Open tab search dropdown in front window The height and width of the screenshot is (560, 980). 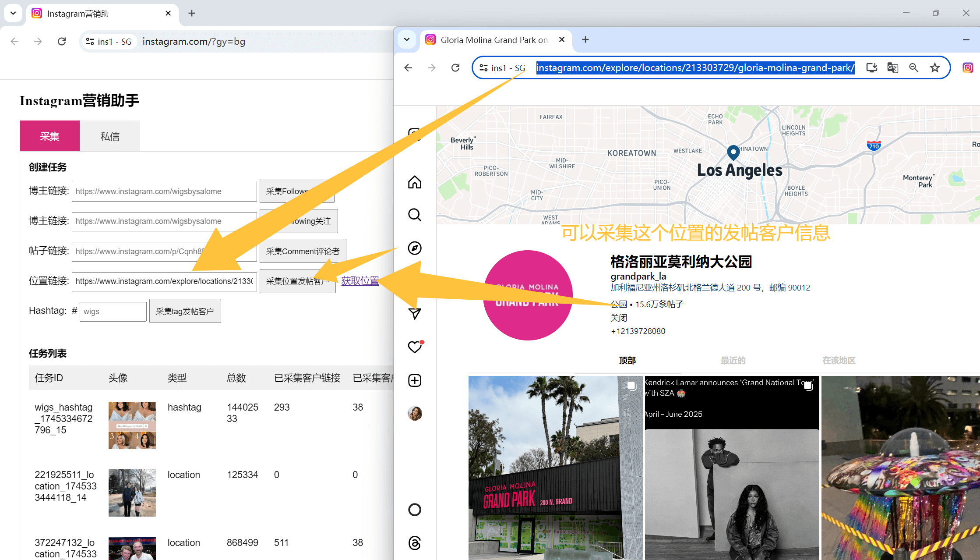[x=407, y=40]
